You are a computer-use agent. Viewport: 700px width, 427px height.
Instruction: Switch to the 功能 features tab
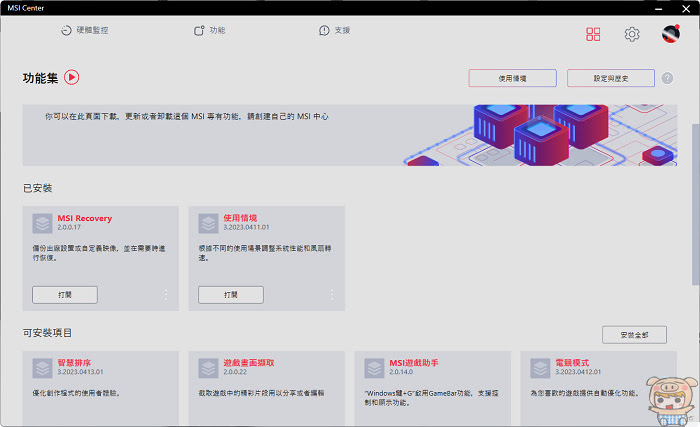[209, 30]
